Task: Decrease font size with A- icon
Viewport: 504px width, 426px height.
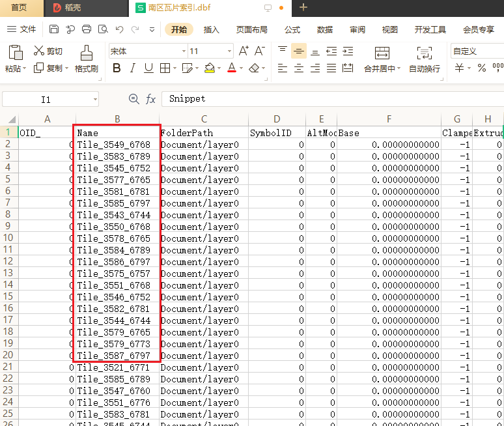Action: (x=259, y=51)
